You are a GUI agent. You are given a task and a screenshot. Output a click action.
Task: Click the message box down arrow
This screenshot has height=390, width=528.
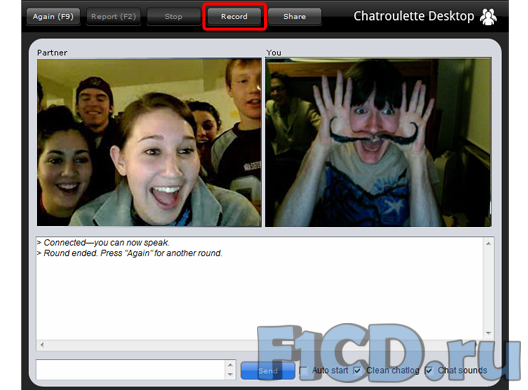click(x=230, y=374)
